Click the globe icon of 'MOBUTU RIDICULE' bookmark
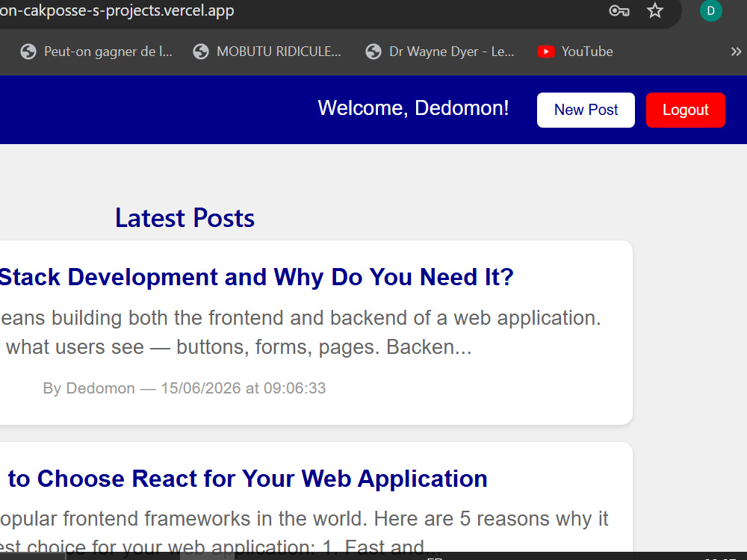Screen dimensions: 747x560 (201, 52)
